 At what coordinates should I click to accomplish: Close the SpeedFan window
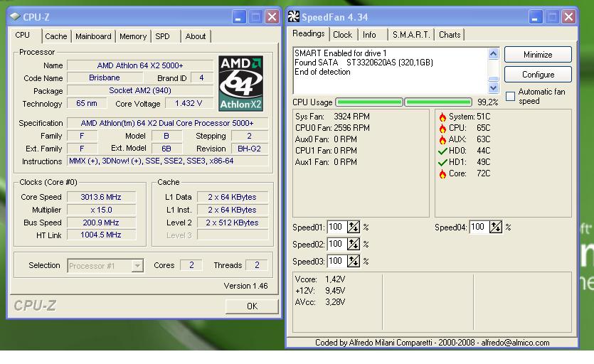click(x=568, y=17)
